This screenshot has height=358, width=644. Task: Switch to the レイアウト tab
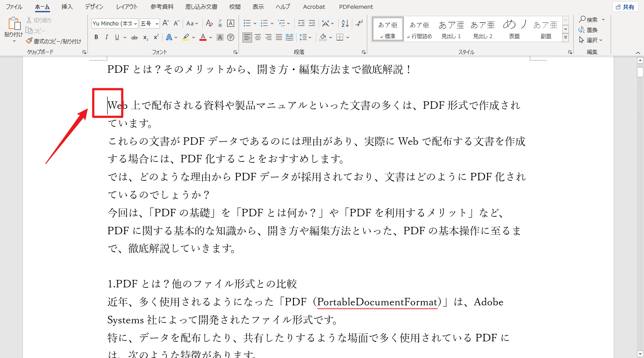[127, 7]
